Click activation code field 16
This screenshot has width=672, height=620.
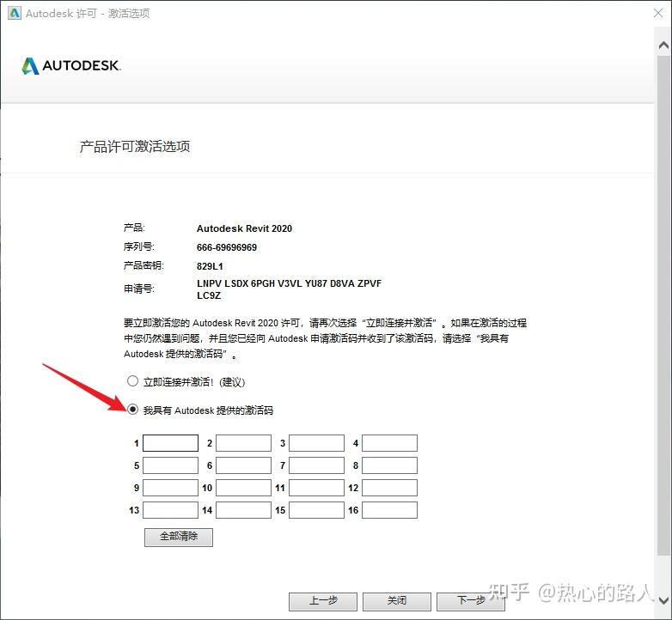click(x=389, y=510)
